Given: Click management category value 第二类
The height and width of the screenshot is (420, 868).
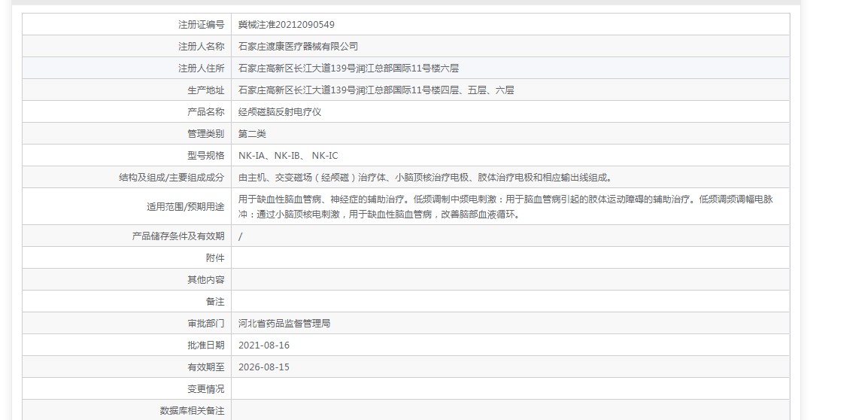Looking at the screenshot, I should 252,133.
